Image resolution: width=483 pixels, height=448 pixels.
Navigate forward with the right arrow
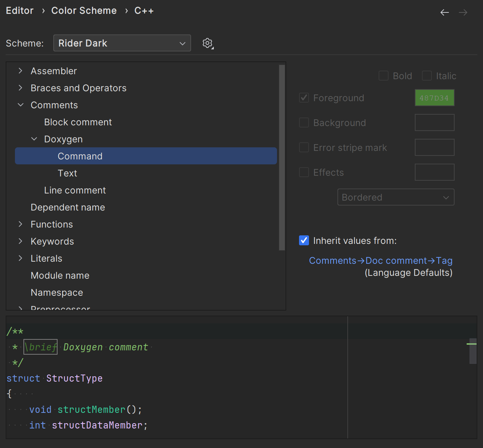click(463, 12)
